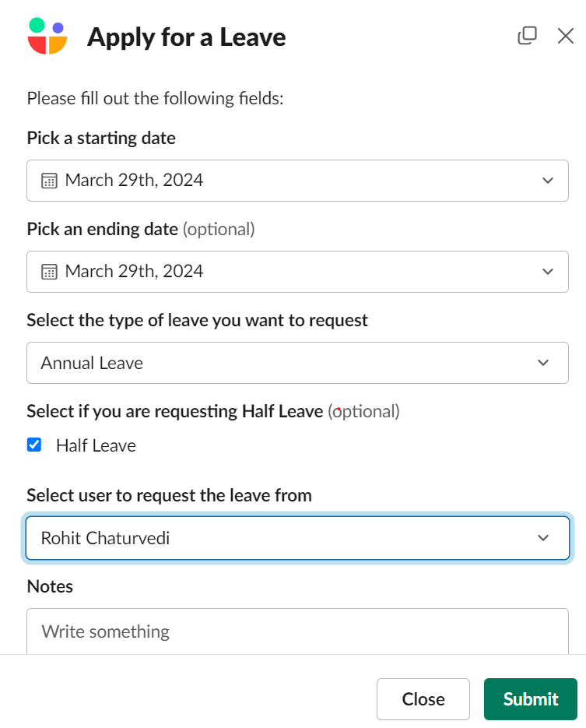
Task: Click the 'Select user to request the leave from' label
Action: [x=170, y=495]
